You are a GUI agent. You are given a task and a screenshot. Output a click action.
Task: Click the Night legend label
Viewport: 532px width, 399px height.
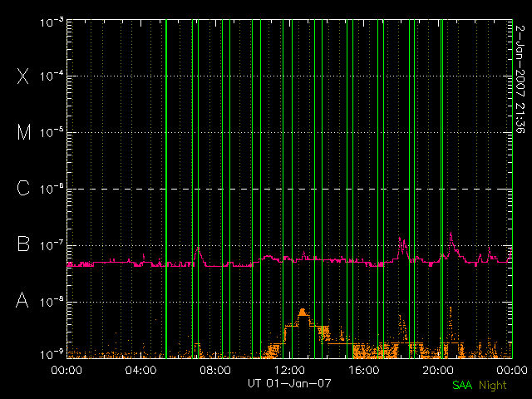click(x=493, y=386)
